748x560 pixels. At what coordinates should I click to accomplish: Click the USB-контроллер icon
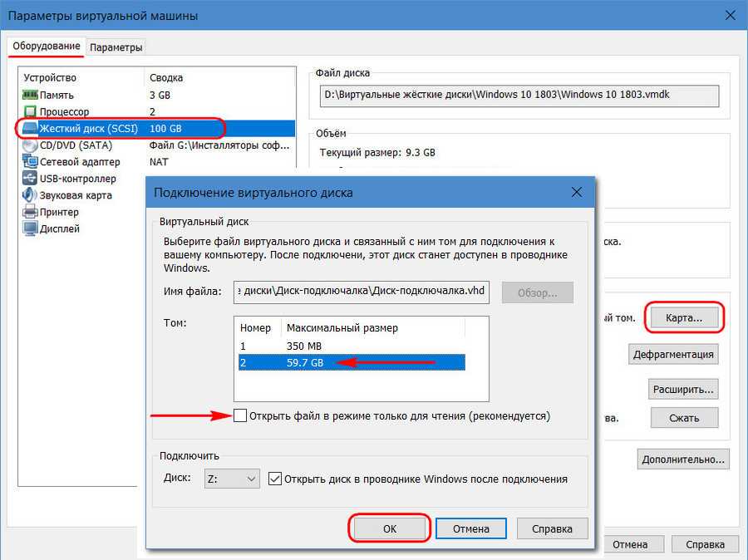(x=30, y=179)
